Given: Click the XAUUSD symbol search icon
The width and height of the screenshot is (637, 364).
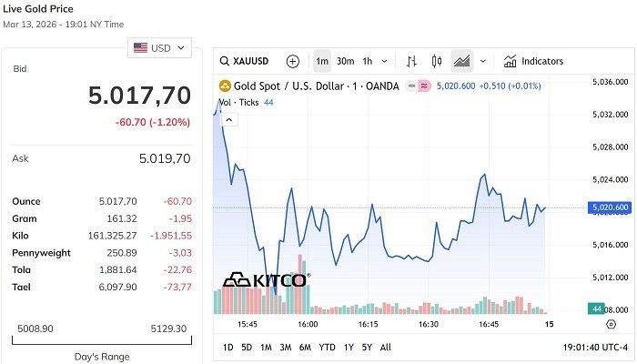Looking at the screenshot, I should coord(226,62).
